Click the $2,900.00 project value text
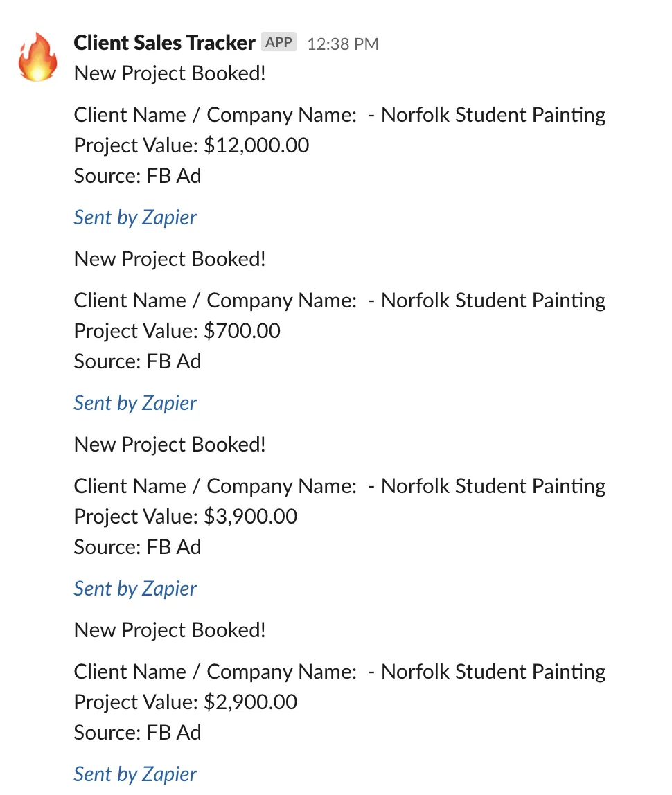The image size is (672, 795). click(x=251, y=702)
